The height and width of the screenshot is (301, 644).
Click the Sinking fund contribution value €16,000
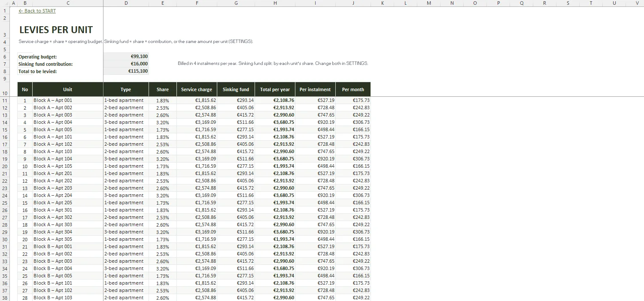[126, 64]
